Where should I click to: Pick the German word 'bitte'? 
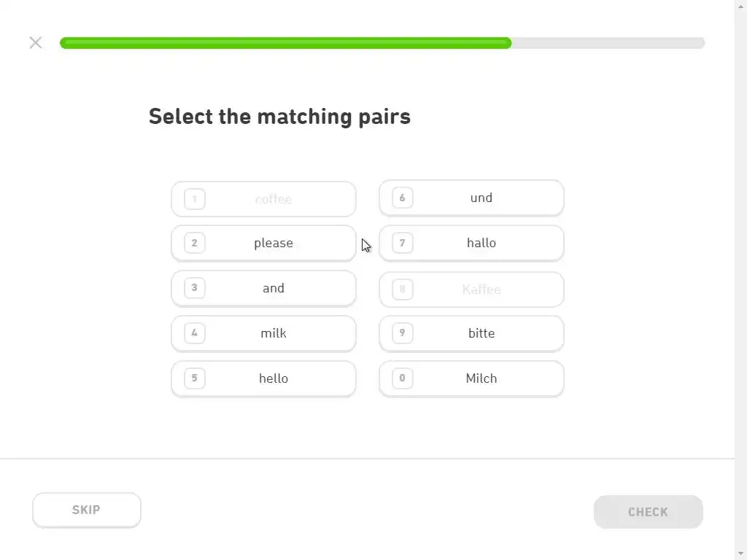click(x=481, y=333)
